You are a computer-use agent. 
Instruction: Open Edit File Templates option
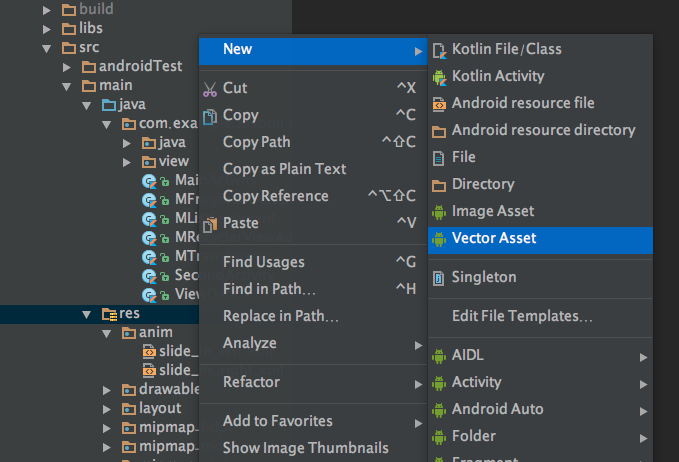click(x=522, y=316)
